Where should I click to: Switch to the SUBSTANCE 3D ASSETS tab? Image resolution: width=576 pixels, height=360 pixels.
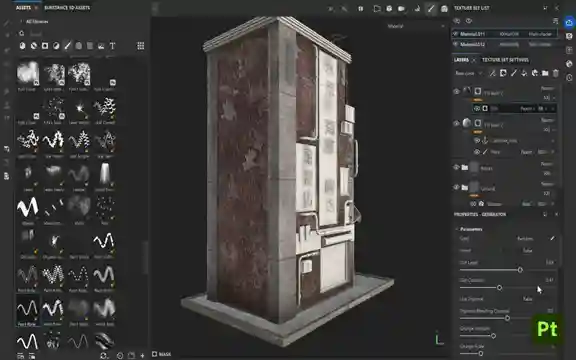pos(67,8)
